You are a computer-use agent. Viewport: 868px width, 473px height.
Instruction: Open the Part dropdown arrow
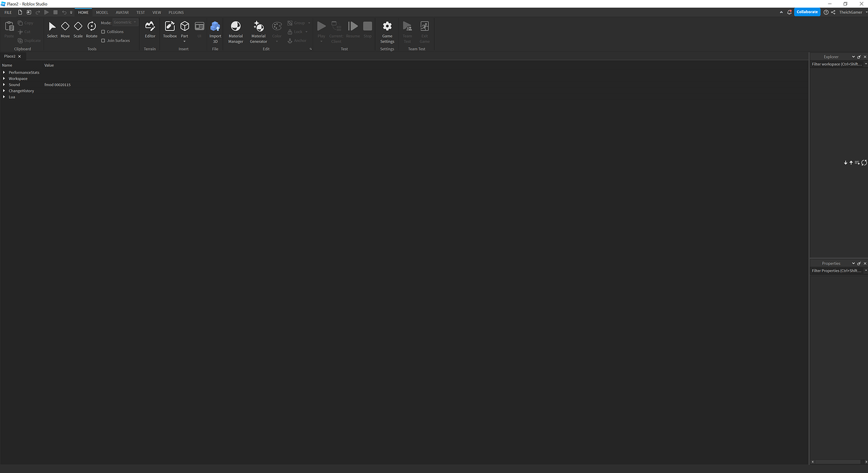[184, 42]
